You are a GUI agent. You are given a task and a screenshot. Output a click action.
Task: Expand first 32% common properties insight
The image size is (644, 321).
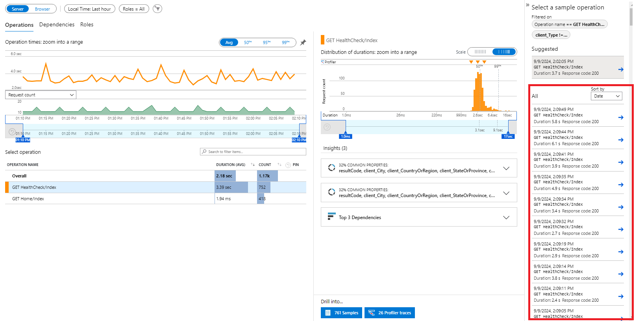click(x=506, y=168)
